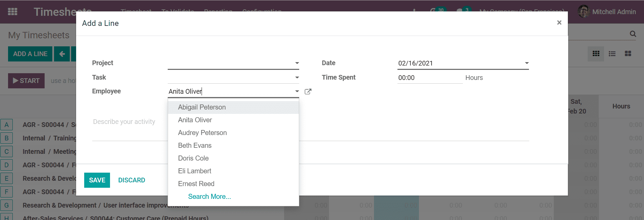Pick Eli Lambert from the dropdown
This screenshot has width=644, height=220.
coord(233,171)
